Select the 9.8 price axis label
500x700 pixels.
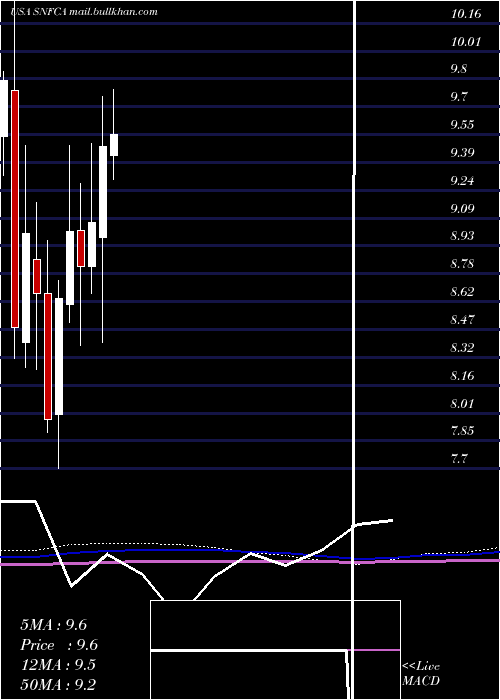(x=459, y=69)
